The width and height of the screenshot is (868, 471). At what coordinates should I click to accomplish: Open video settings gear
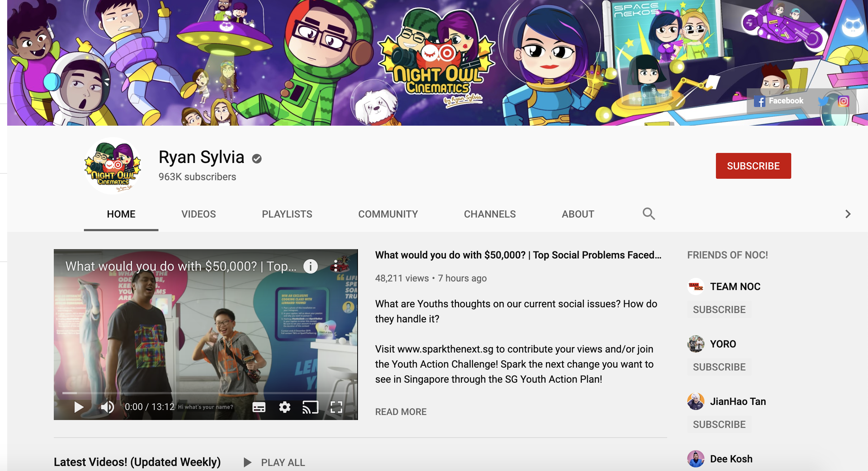coord(285,407)
